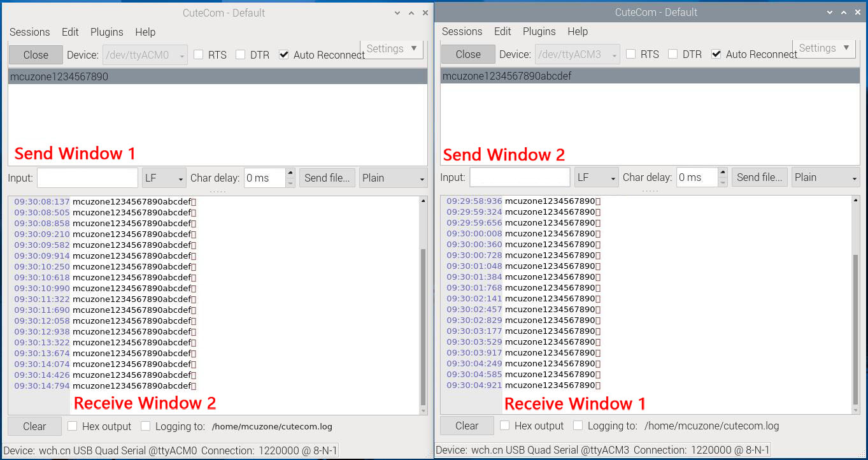The width and height of the screenshot is (868, 460).
Task: Click log line timestamped 09:29:58:936
Action: click(523, 201)
